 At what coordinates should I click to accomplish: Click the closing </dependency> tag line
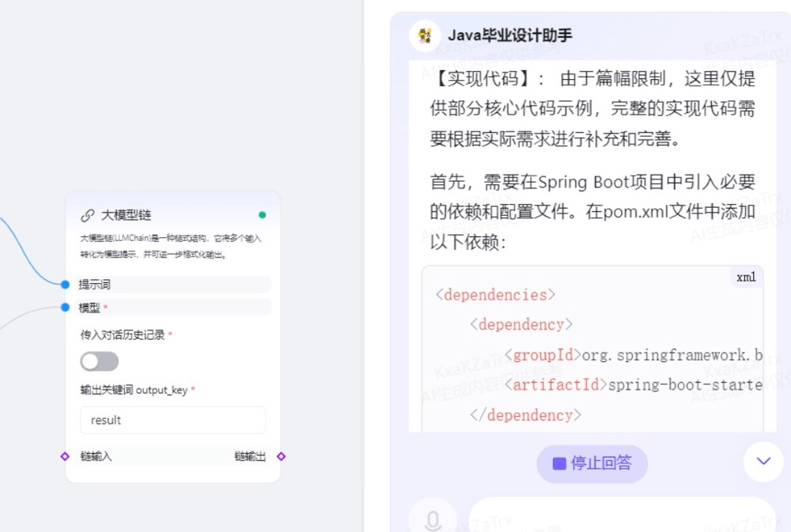[x=526, y=415]
